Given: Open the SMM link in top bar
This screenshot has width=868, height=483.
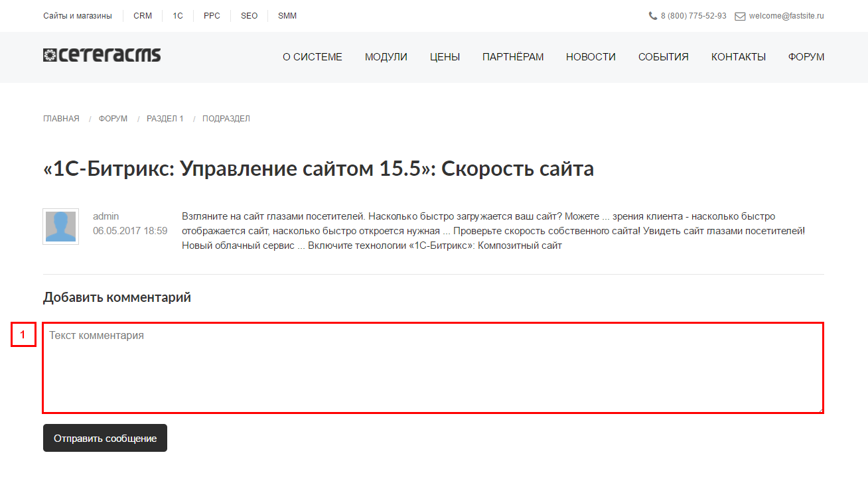Looking at the screenshot, I should click(x=287, y=16).
